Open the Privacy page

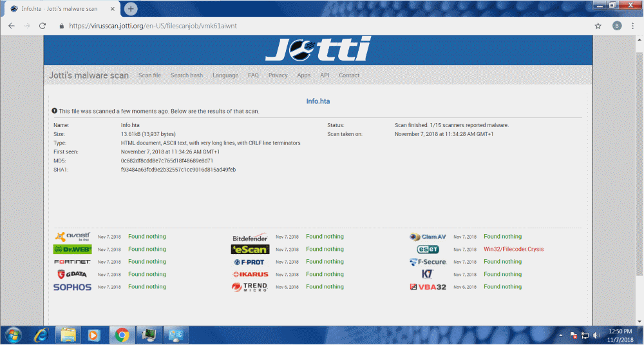(278, 75)
